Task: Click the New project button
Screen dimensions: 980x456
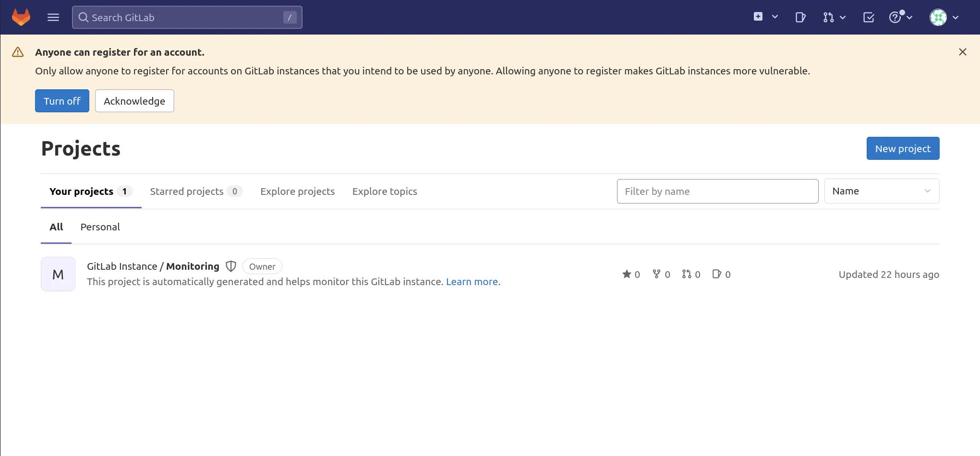Action: [903, 148]
